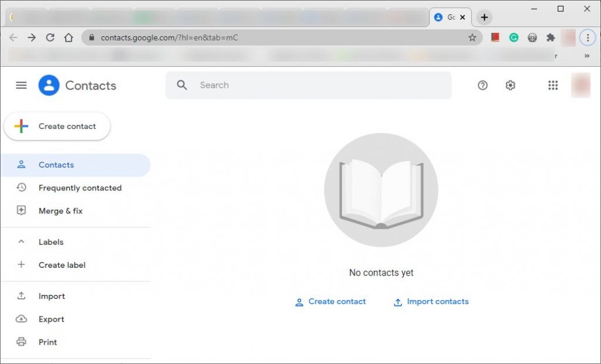This screenshot has height=364, width=601.
Task: Open the Export contacts option
Action: [x=51, y=319]
